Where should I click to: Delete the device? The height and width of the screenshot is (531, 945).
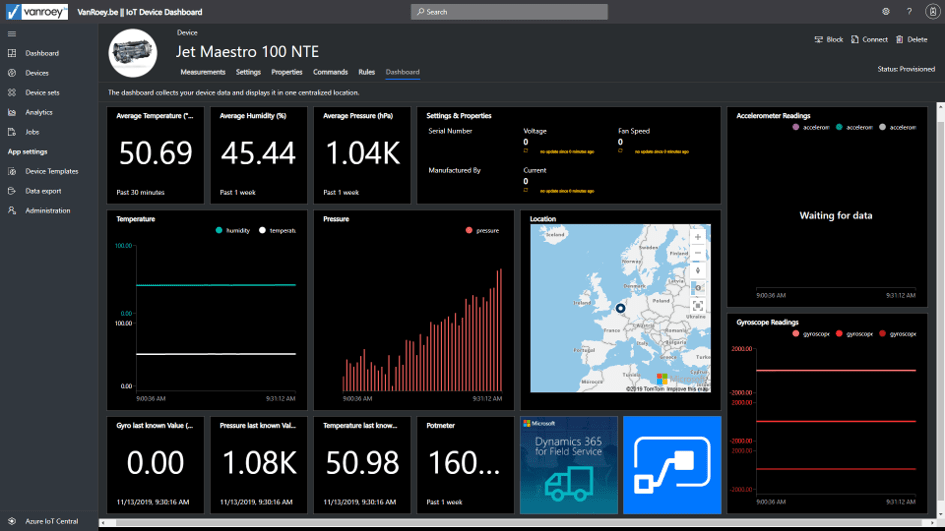pyautogui.click(x=912, y=39)
